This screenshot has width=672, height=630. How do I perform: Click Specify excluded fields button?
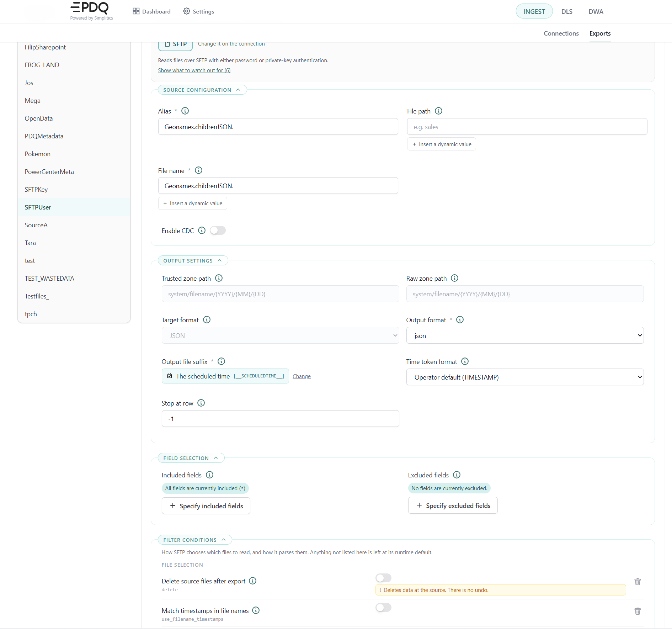453,505
